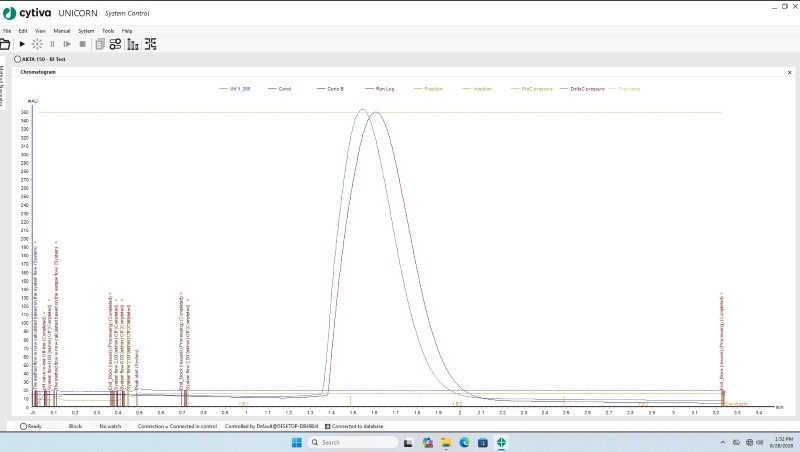The width and height of the screenshot is (800, 452).
Task: Start the run with the play icon
Action: click(22, 44)
